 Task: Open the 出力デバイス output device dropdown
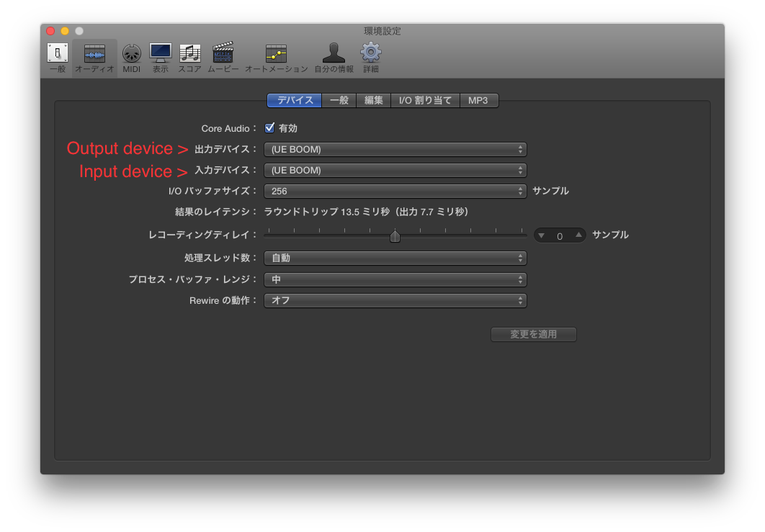pyautogui.click(x=395, y=149)
